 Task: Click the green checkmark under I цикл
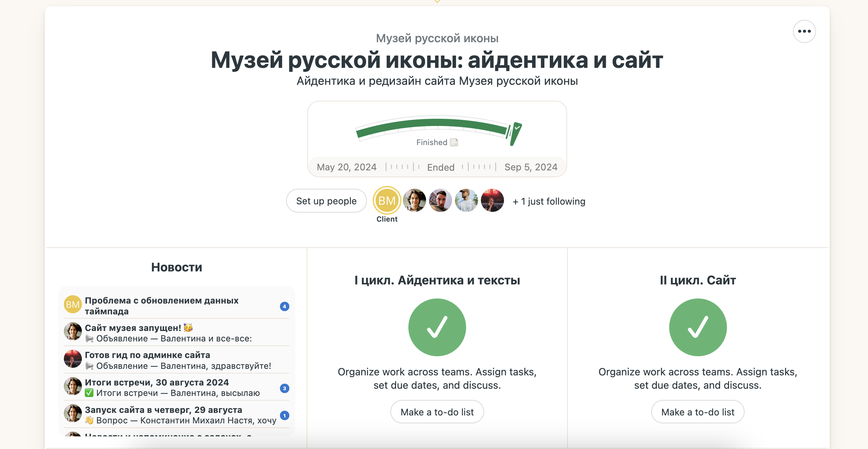tap(437, 327)
